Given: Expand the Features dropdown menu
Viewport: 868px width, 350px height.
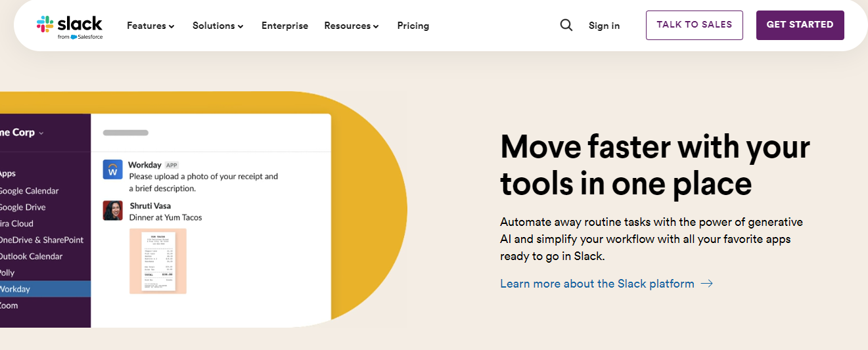Looking at the screenshot, I should pyautogui.click(x=150, y=26).
